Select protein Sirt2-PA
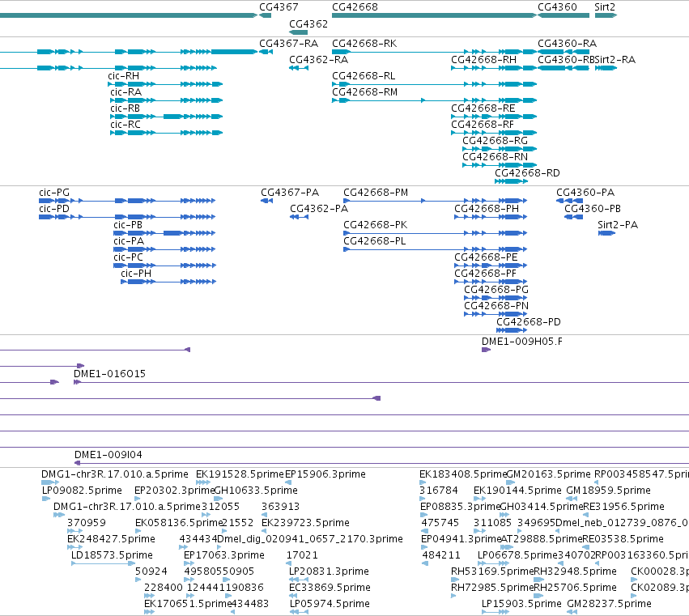 (618, 225)
